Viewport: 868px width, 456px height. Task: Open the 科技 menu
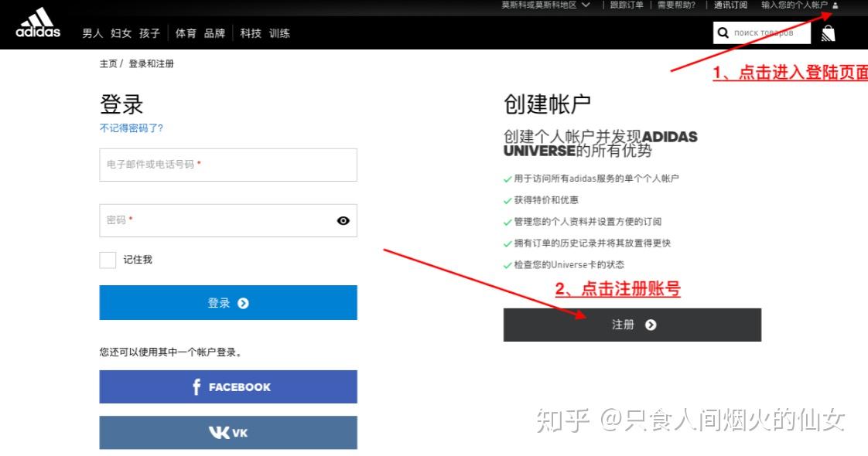(x=251, y=33)
